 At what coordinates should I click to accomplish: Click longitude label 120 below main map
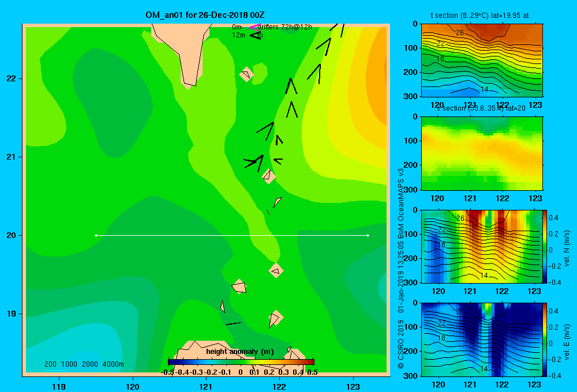[133, 386]
